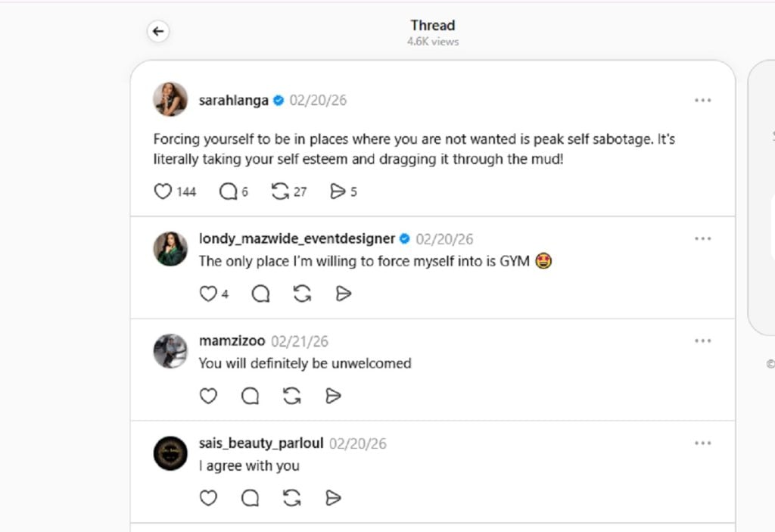The height and width of the screenshot is (532, 775).
Task: Click the back arrow to leave the thread
Action: (157, 31)
